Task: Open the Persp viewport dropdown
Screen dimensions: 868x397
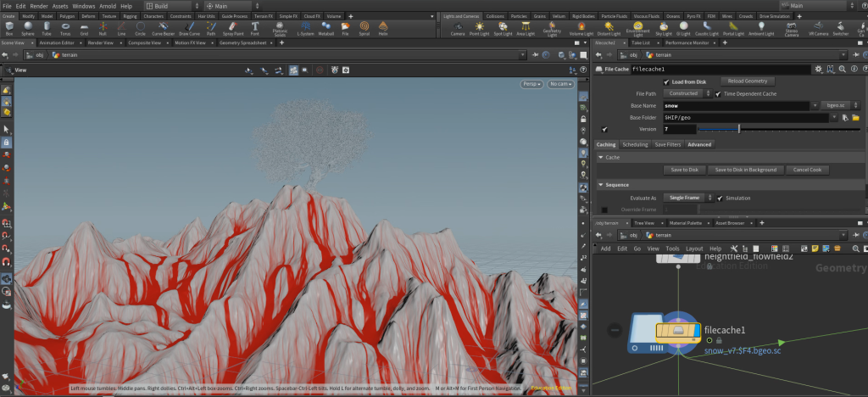Action: pos(531,84)
